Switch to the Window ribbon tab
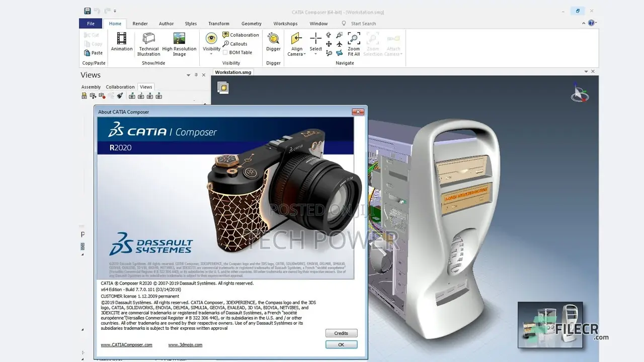The image size is (644, 362). [318, 24]
